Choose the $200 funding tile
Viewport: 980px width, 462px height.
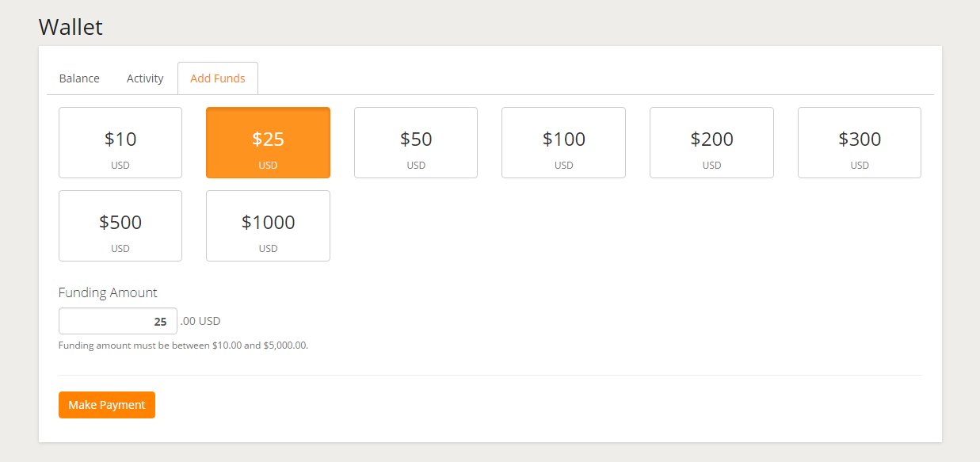(x=711, y=143)
